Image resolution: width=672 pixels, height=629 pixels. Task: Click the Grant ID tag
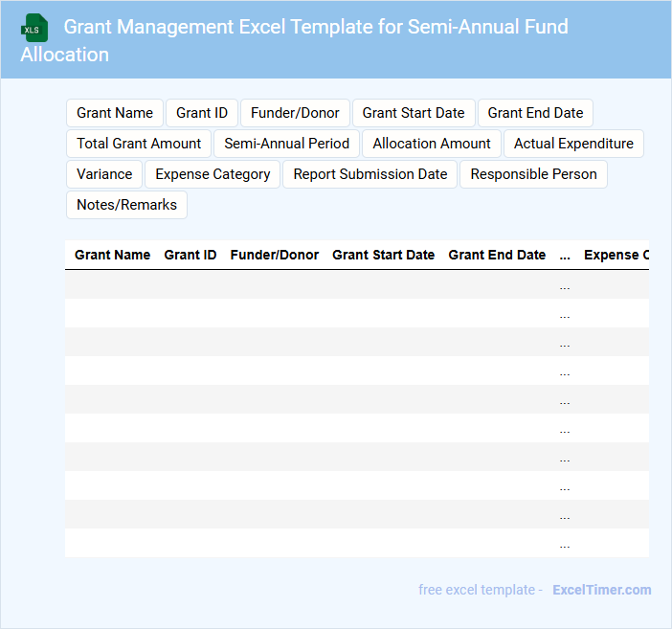[202, 113]
